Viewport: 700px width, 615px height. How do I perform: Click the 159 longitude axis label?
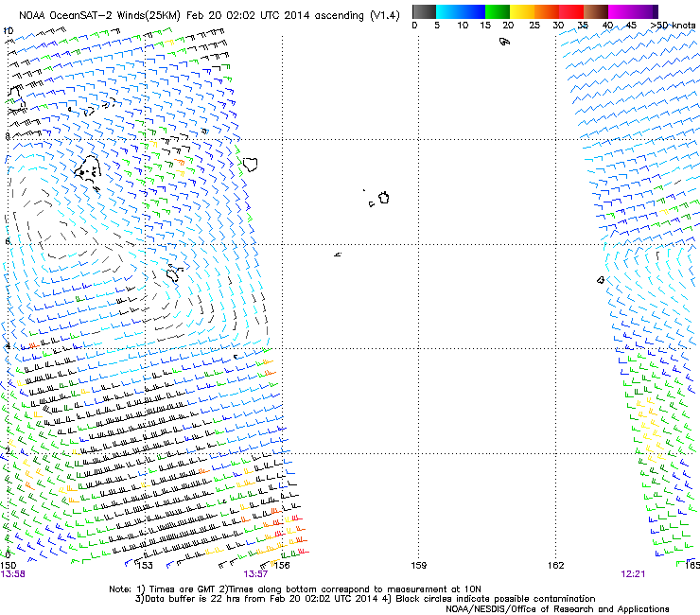point(419,566)
